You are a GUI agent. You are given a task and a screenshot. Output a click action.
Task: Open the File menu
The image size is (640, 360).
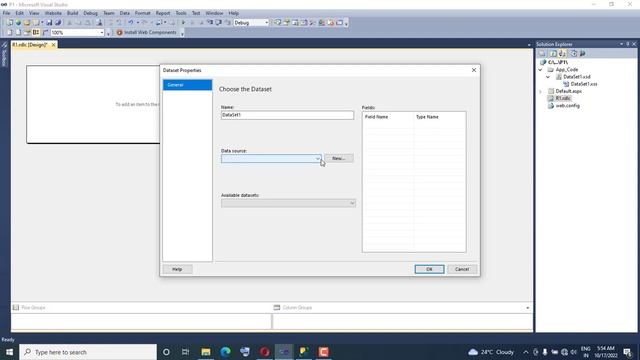coord(7,13)
